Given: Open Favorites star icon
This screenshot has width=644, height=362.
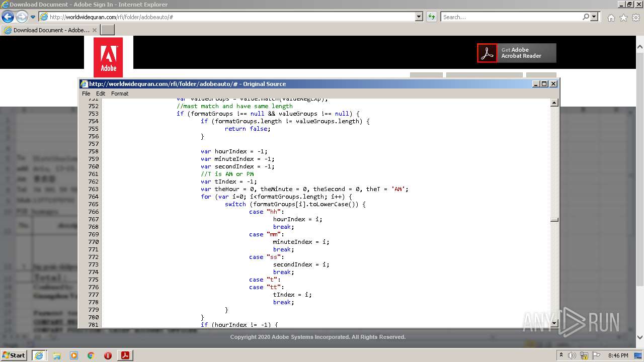Looking at the screenshot, I should tap(623, 18).
